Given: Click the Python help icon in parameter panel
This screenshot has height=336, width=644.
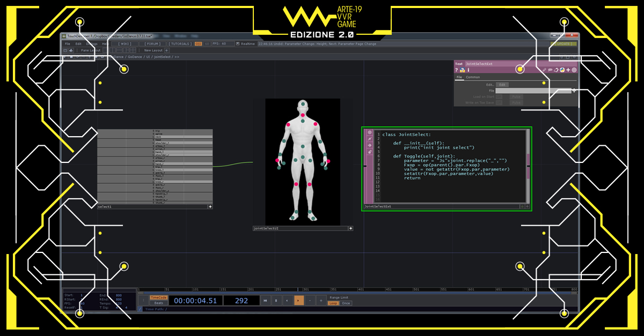Looking at the screenshot, I should [463, 70].
